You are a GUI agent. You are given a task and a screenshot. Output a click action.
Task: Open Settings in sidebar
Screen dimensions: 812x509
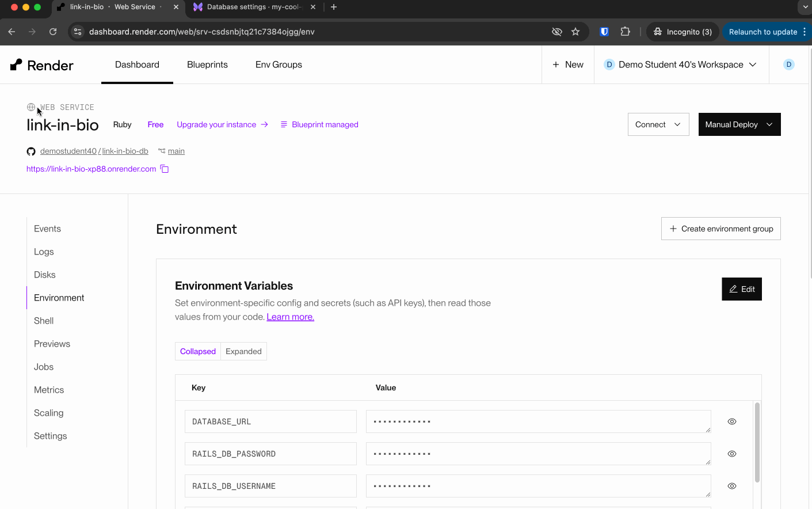coord(51,436)
